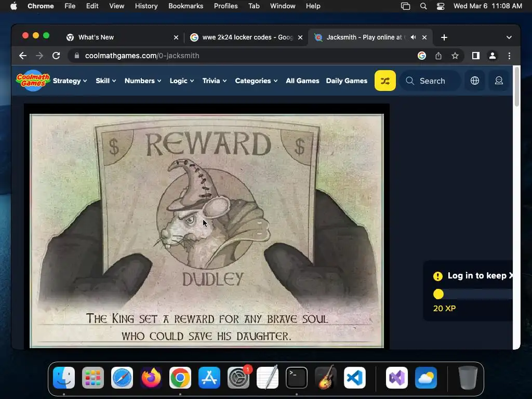Open Launchpad from the dock

coord(93,378)
